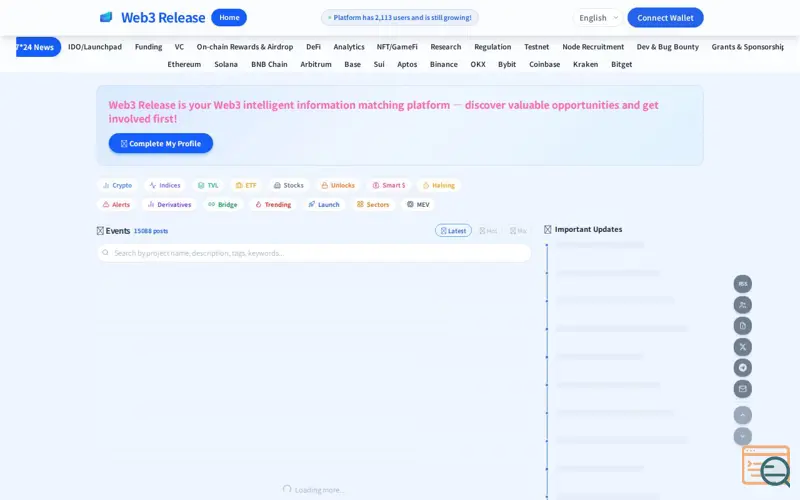Open the Node Recruitment category
Image resolution: width=800 pixels, height=500 pixels.
click(x=593, y=47)
